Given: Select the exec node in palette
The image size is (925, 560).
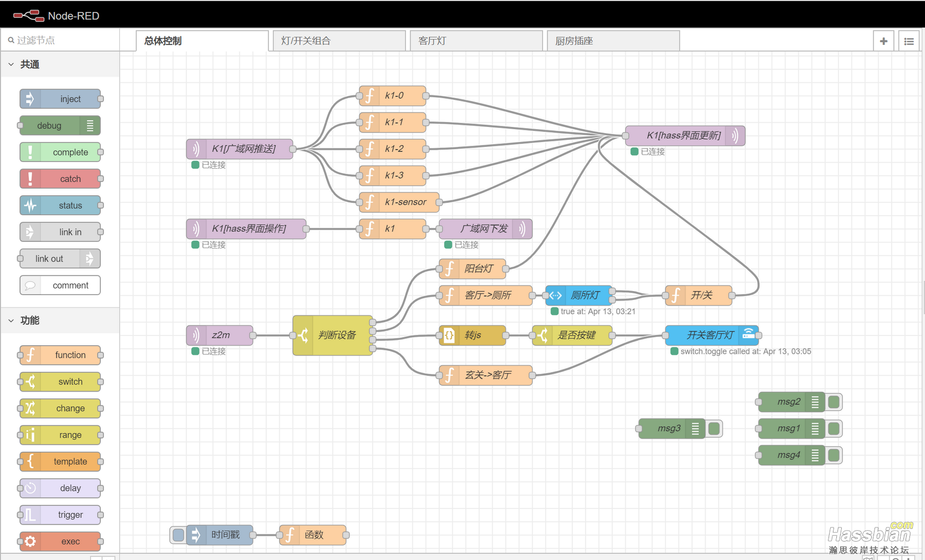Looking at the screenshot, I should pyautogui.click(x=60, y=541).
